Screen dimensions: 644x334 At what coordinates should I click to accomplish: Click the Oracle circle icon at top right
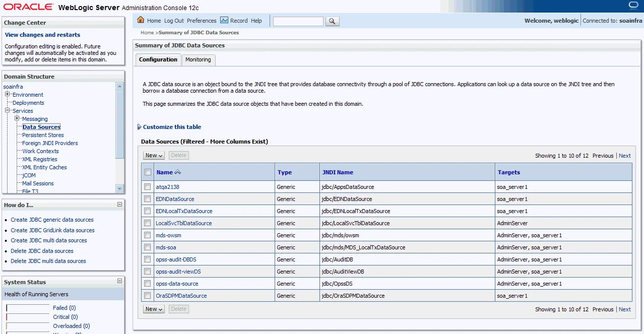[x=633, y=6]
